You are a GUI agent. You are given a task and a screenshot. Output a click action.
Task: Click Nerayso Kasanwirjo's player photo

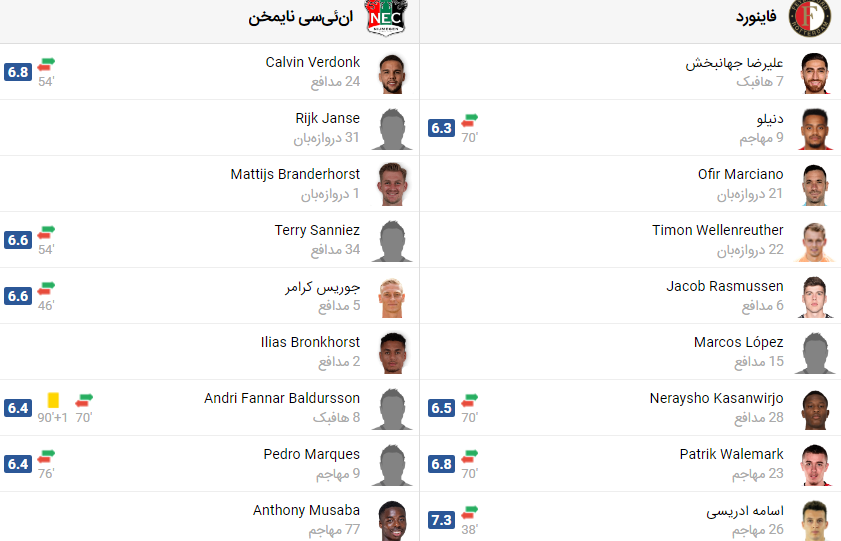(815, 409)
